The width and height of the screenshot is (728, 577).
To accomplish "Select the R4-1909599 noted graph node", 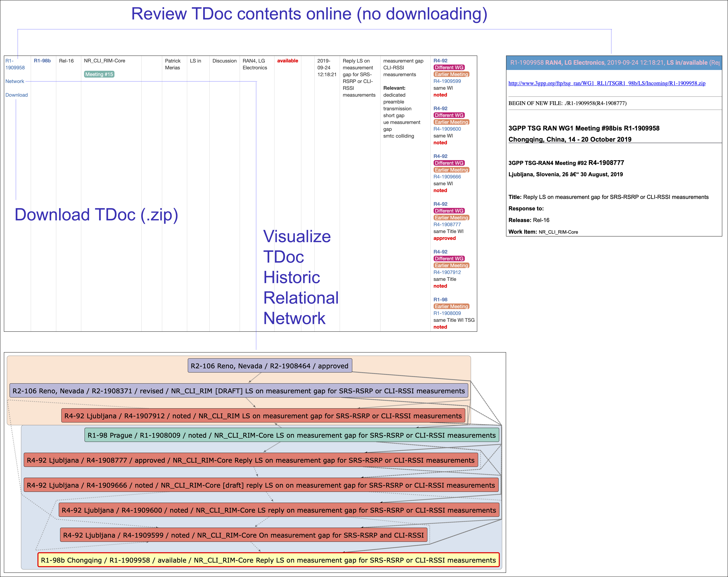I will 243,535.
